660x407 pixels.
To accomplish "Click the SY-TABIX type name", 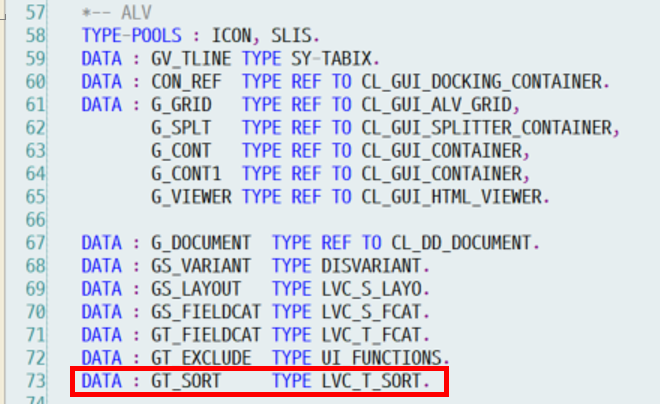I will [x=331, y=59].
